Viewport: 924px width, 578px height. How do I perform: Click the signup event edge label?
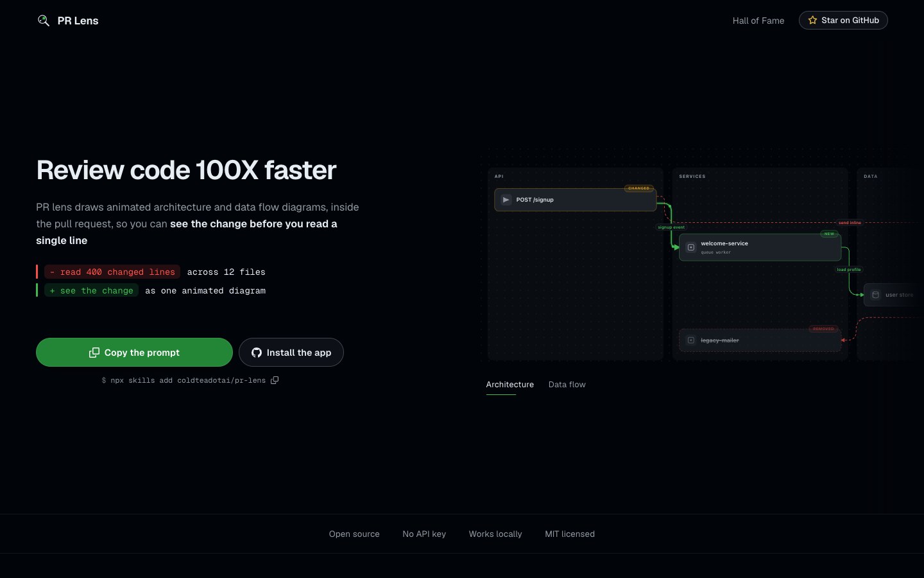(x=671, y=227)
